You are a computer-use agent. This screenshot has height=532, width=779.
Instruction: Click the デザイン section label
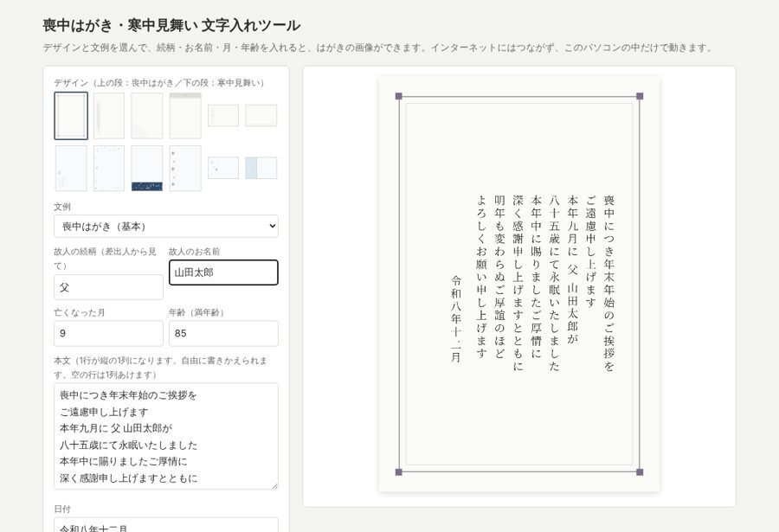point(159,83)
